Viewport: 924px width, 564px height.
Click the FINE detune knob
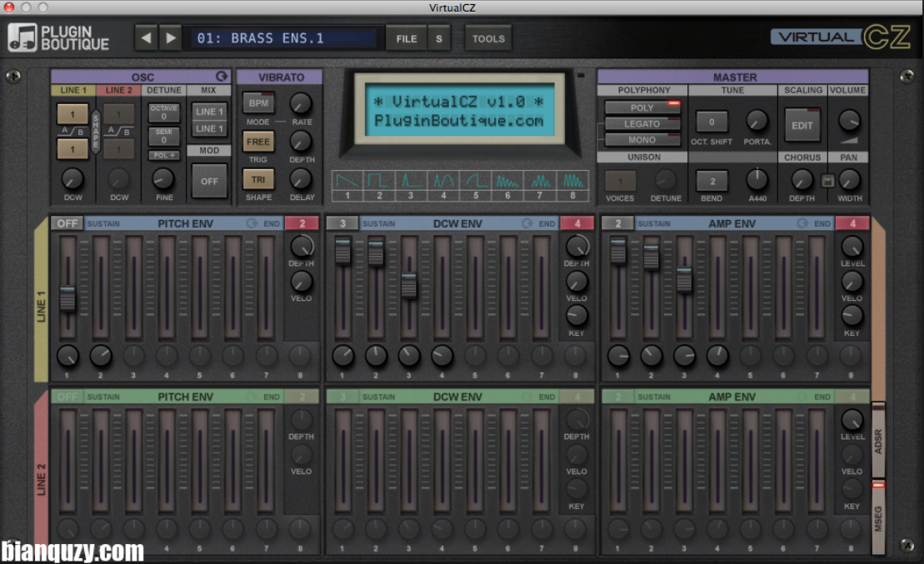(x=163, y=178)
